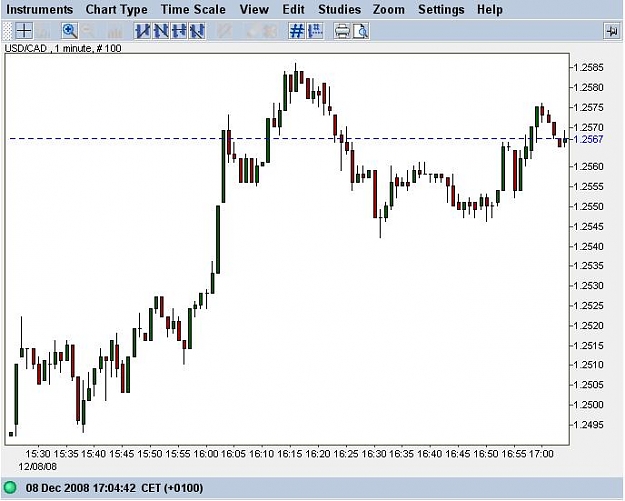625x501 pixels.
Task: Click the 16:30 time axis label
Action: coord(374,454)
